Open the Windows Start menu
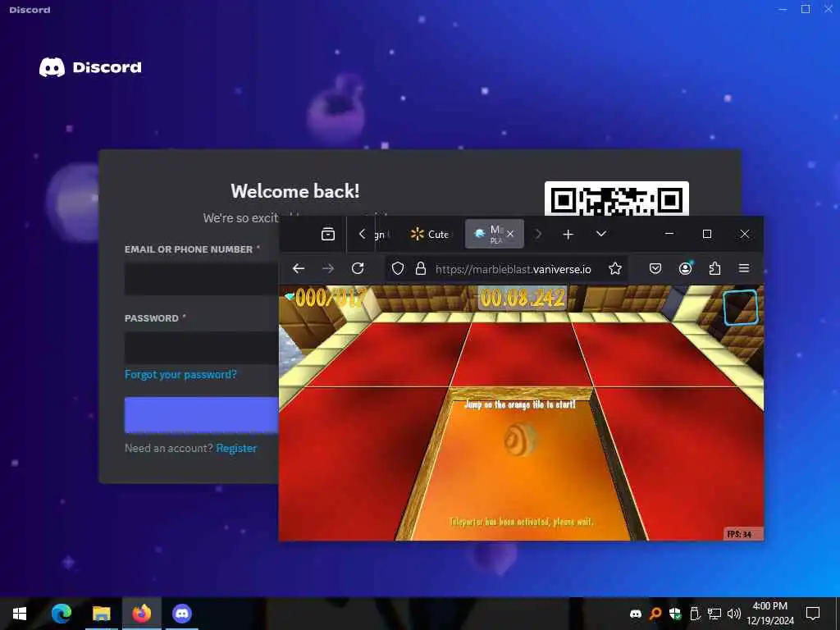Screen dimensions: 840x630 pos(20,614)
